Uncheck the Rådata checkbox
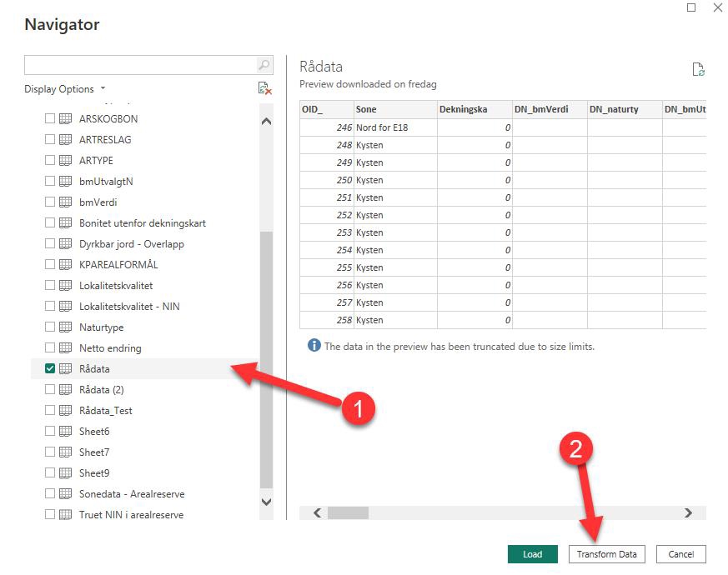The image size is (728, 575). pyautogui.click(x=50, y=368)
